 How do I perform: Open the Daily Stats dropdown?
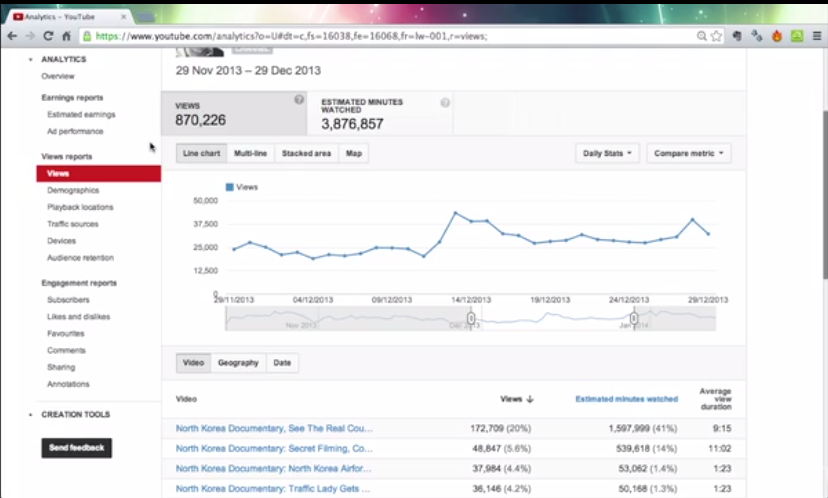point(607,153)
